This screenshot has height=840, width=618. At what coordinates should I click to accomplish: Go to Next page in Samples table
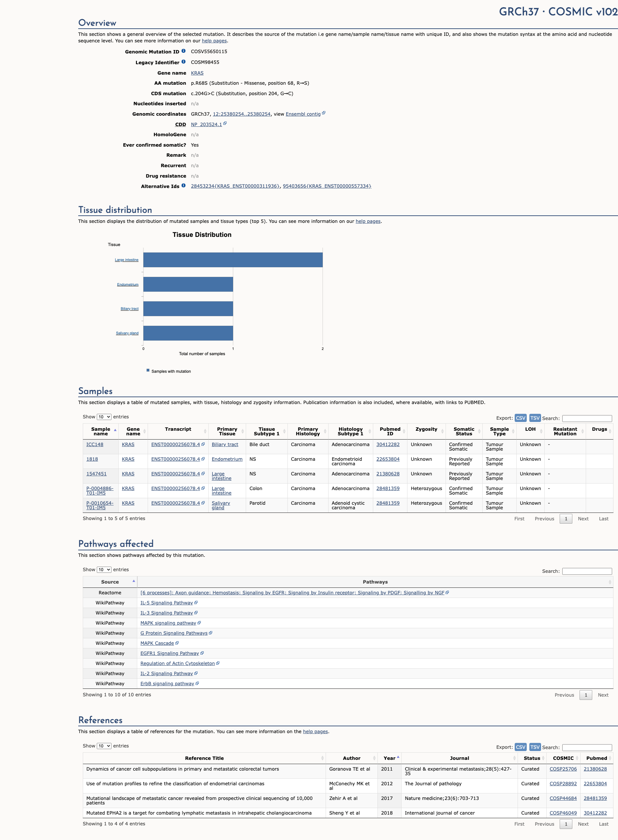point(583,519)
